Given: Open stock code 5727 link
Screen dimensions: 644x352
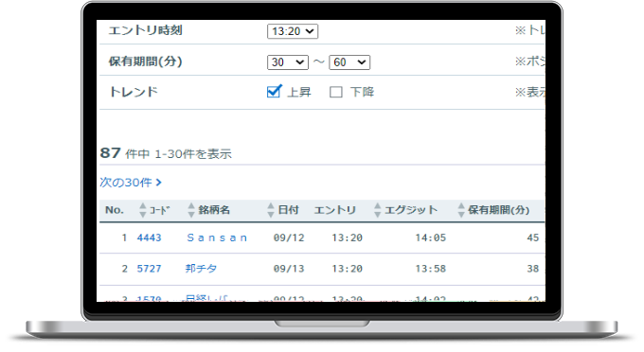Looking at the screenshot, I should (149, 269).
